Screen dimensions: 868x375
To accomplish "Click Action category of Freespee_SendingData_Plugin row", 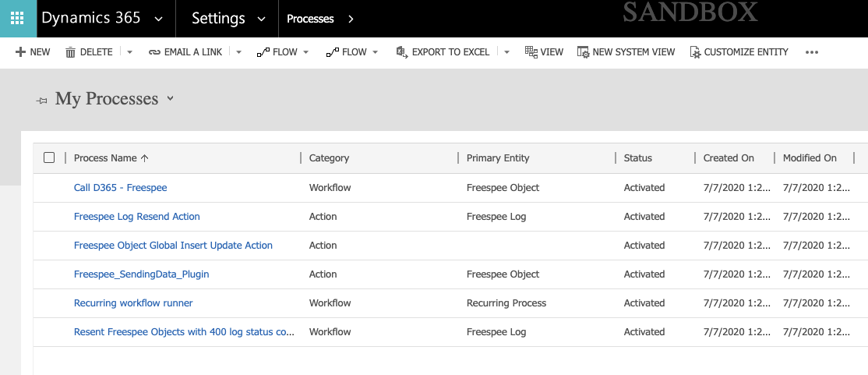I will point(323,274).
